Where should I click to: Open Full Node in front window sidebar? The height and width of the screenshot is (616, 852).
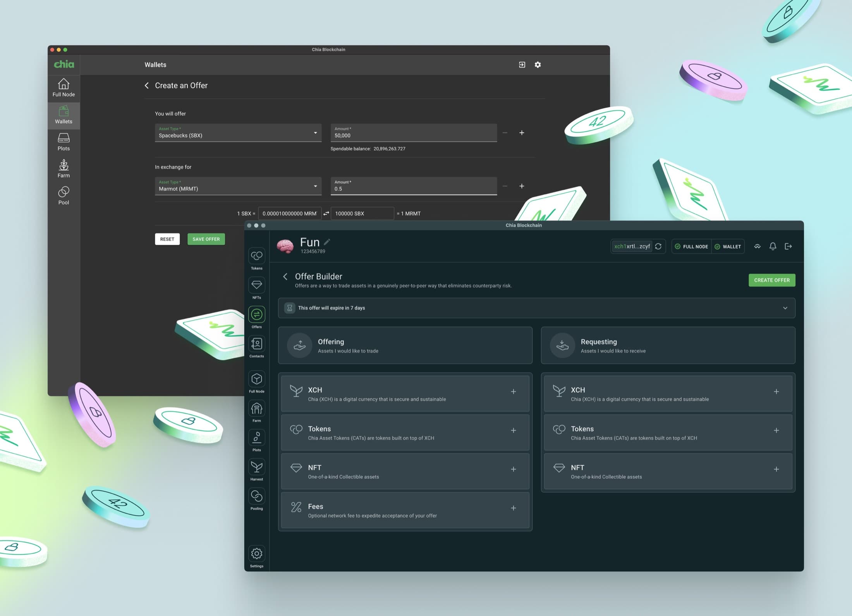(x=256, y=382)
